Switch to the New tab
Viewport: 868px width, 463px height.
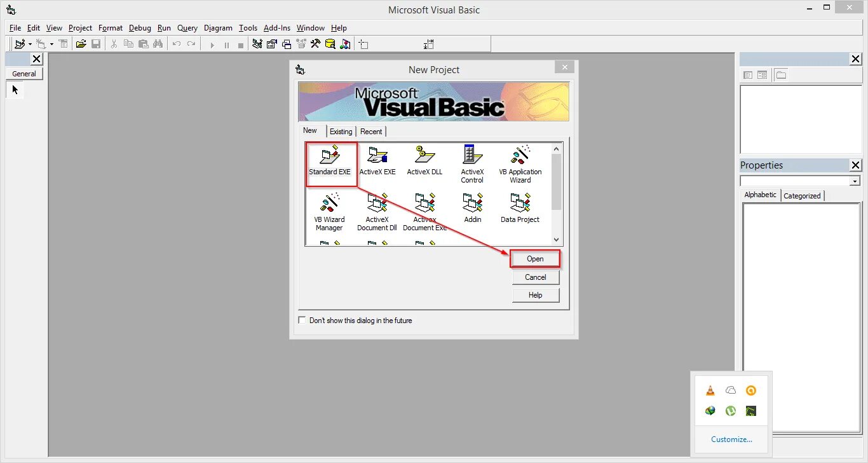tap(310, 130)
